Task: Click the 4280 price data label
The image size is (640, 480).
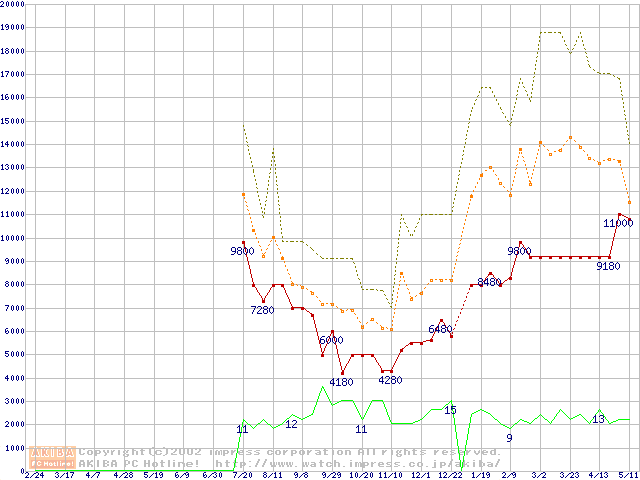Action: pyautogui.click(x=390, y=380)
